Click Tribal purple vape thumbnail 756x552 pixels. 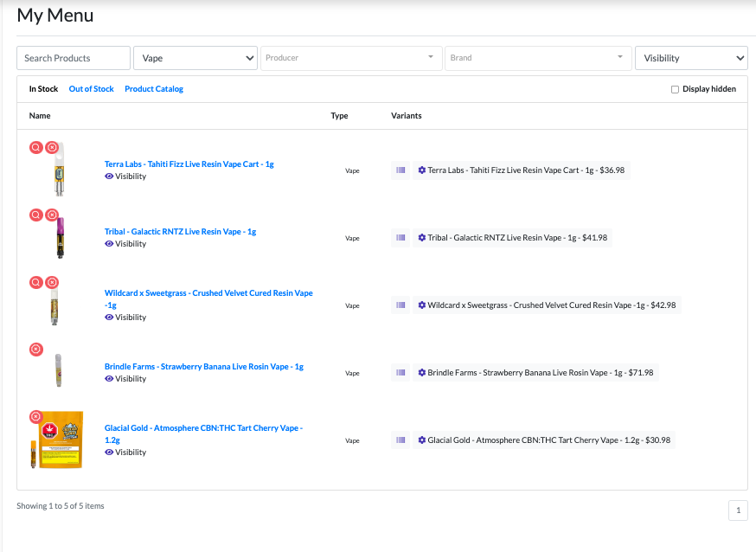(x=60, y=238)
